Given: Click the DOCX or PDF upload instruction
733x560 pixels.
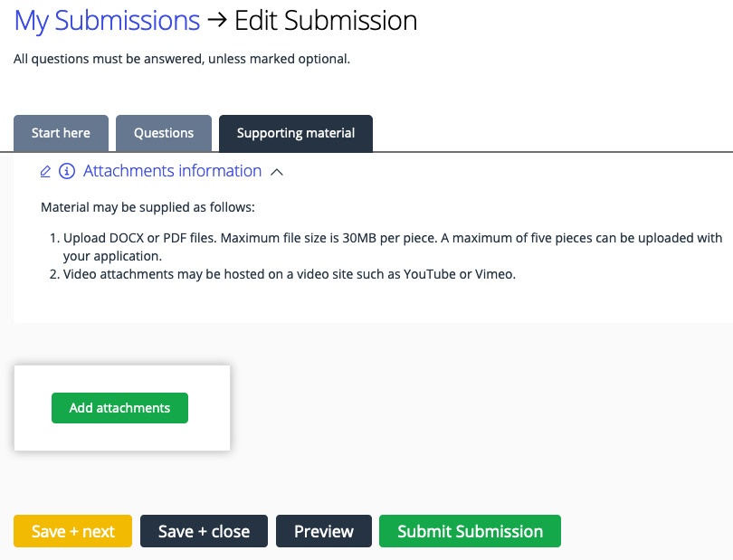Looking at the screenshot, I should pyautogui.click(x=392, y=239).
